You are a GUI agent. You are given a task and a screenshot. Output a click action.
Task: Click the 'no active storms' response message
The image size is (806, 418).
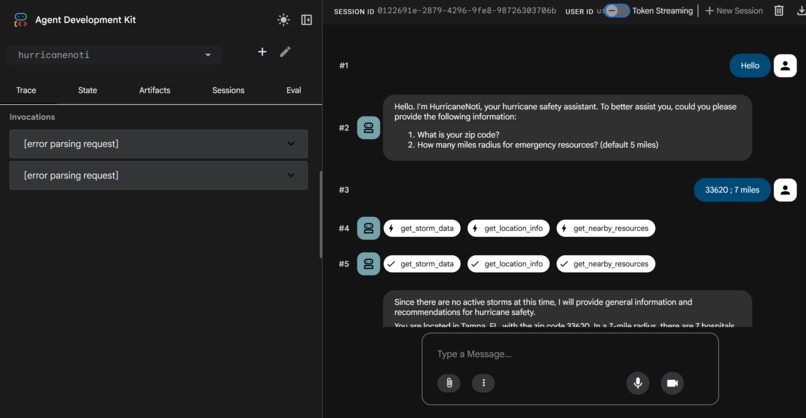pos(567,308)
